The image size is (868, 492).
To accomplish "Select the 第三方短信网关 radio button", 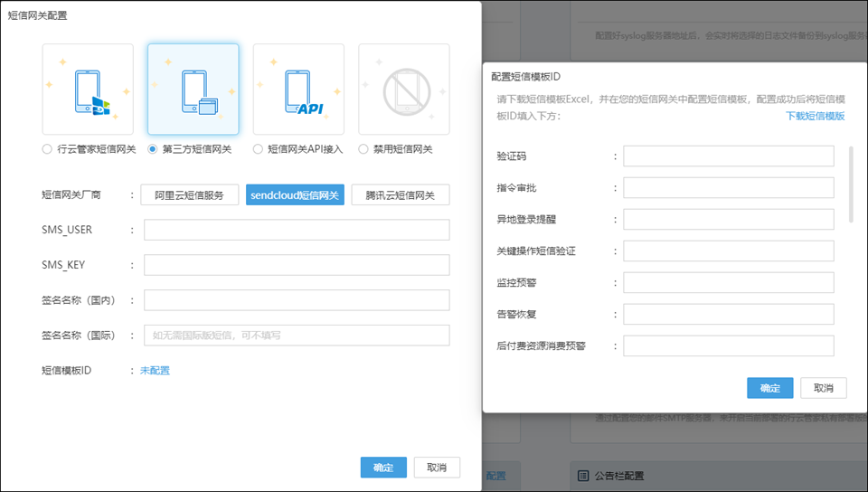I will (153, 149).
